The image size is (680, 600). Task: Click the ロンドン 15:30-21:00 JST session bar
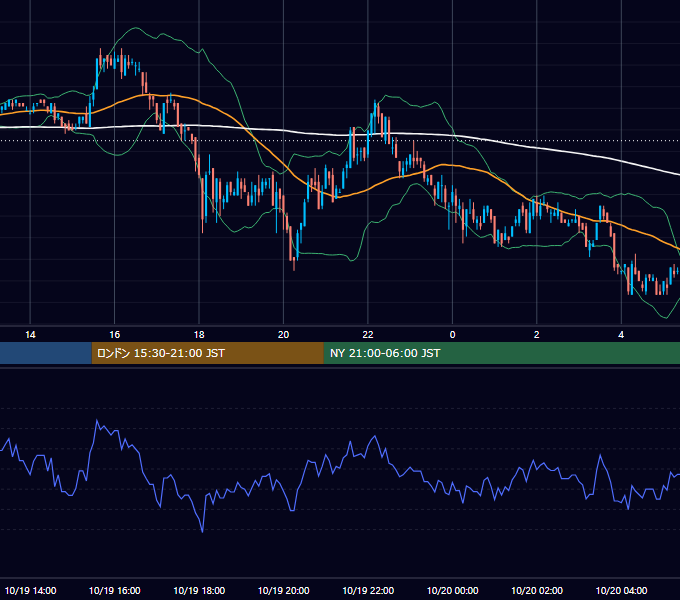207,353
